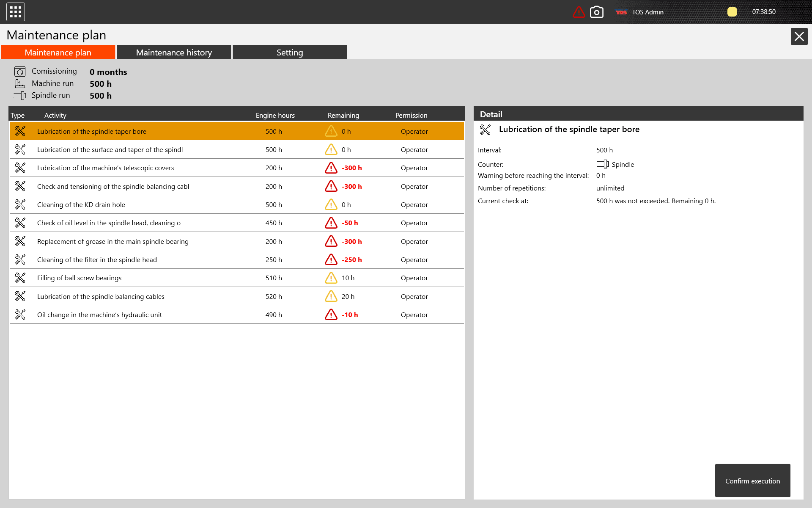Click the wrench icon of spindle head filter row
This screenshot has width=812, height=508.
coord(20,260)
